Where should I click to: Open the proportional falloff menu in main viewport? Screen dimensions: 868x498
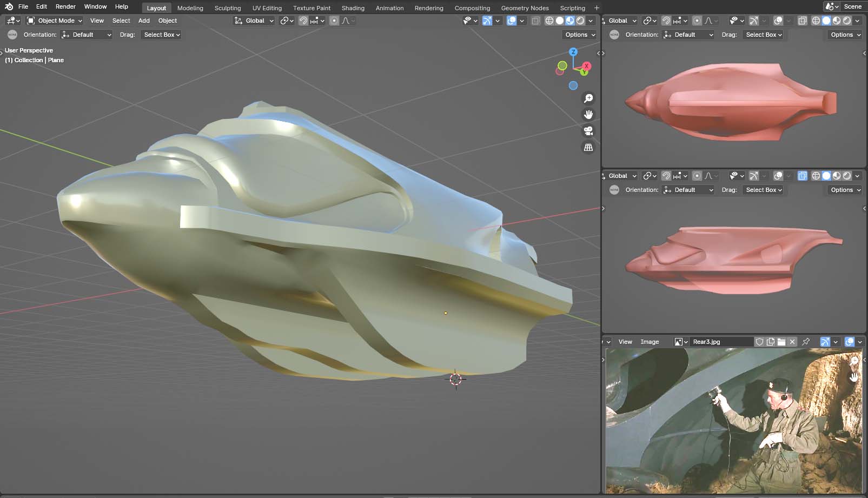[x=348, y=21]
